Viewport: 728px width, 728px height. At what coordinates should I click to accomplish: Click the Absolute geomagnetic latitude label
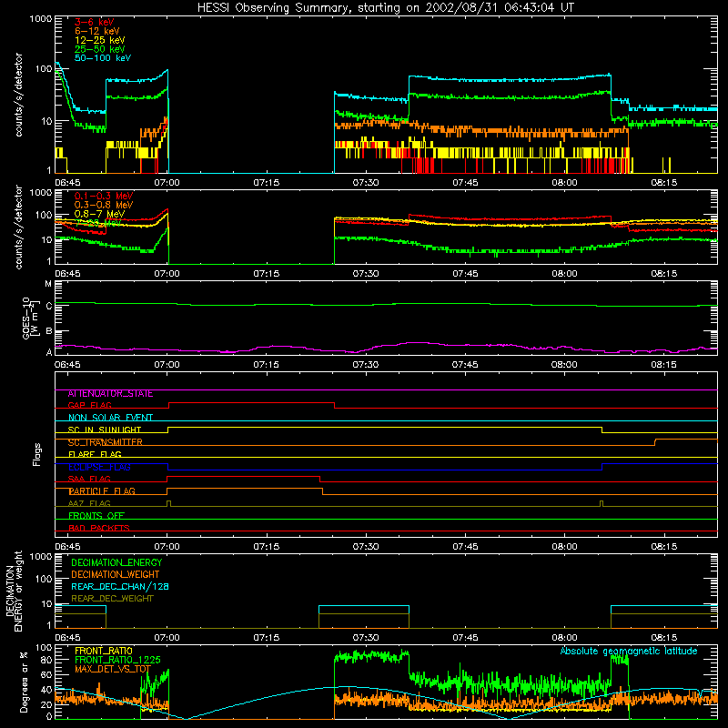tap(629, 652)
